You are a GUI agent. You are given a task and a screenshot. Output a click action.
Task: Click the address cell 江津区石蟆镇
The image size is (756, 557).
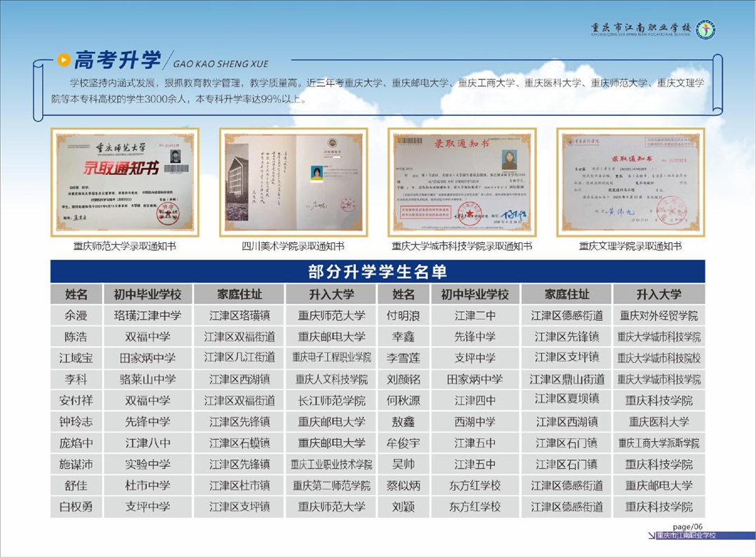(239, 443)
